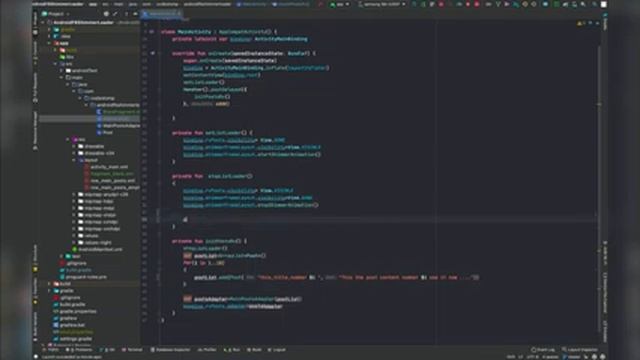Open the Logcat tool window

click(x=277, y=350)
